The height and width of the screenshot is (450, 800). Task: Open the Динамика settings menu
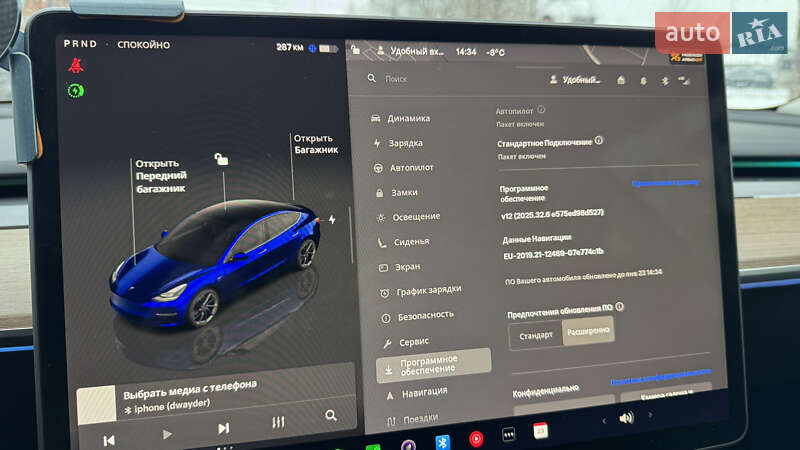(x=401, y=118)
